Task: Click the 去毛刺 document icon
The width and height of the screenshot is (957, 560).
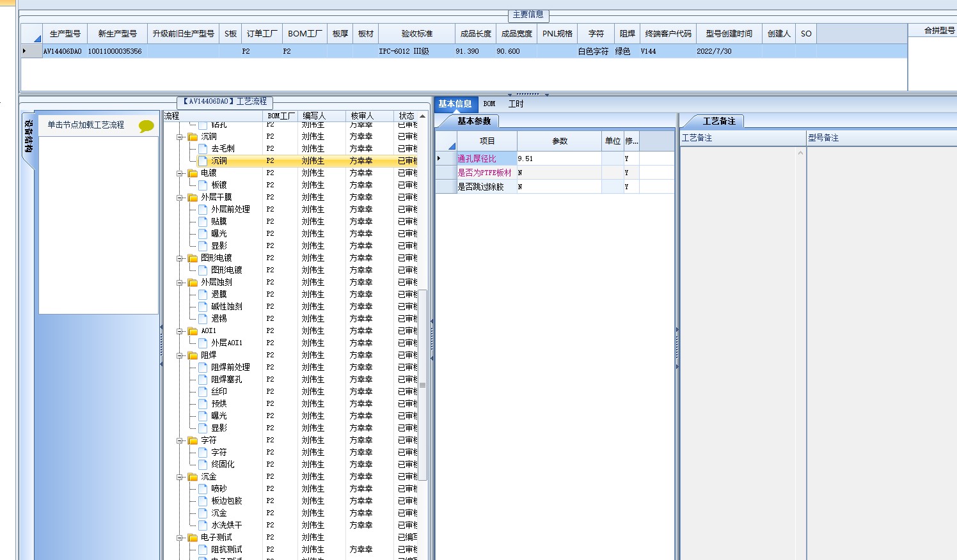Action: click(x=203, y=149)
